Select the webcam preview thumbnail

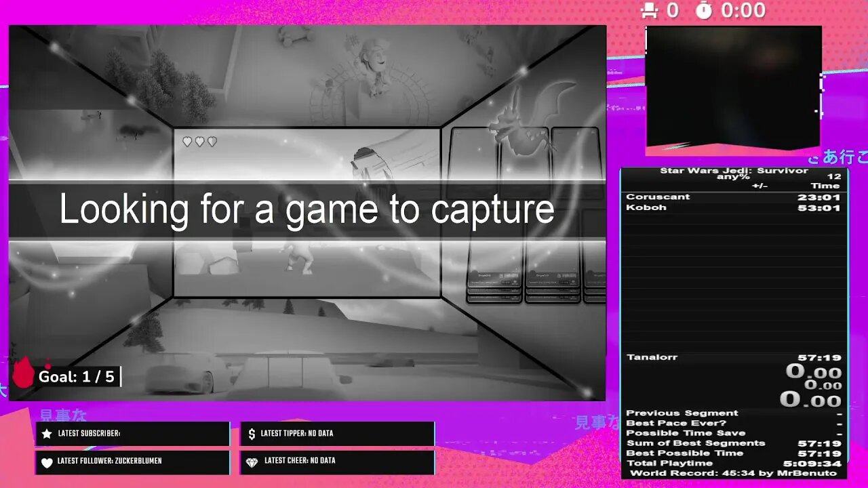point(734,87)
